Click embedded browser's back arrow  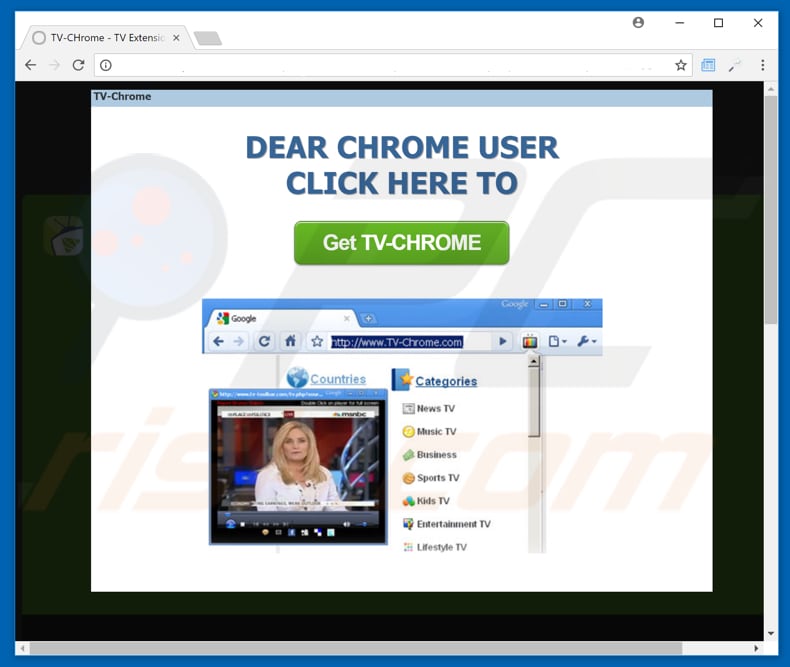tap(218, 342)
